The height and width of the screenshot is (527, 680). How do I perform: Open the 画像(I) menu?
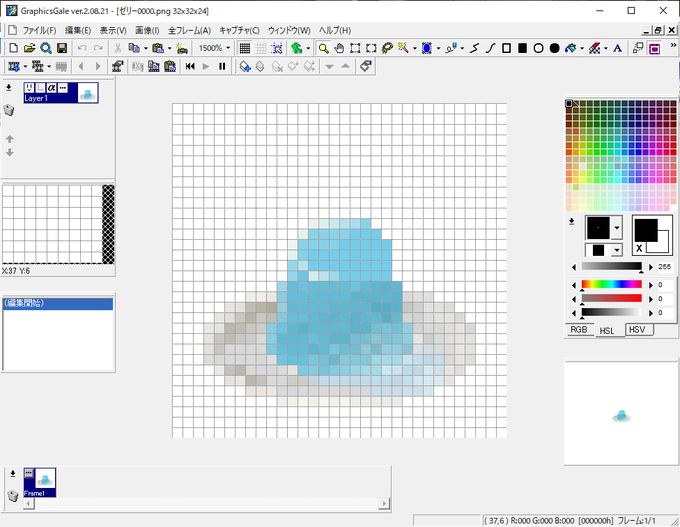pos(147,30)
